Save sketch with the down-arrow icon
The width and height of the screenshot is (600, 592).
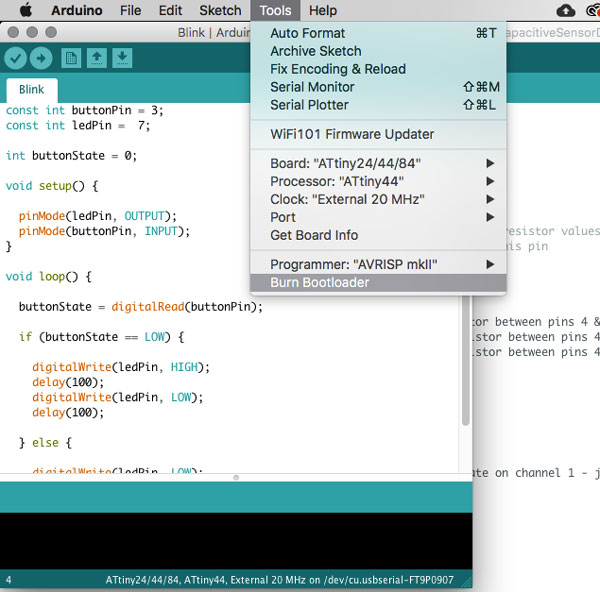coord(122,58)
